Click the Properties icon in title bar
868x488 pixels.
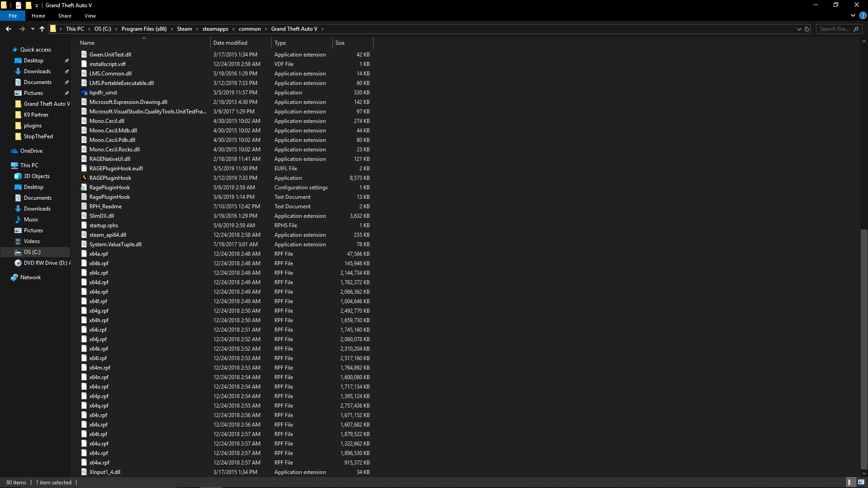19,5
